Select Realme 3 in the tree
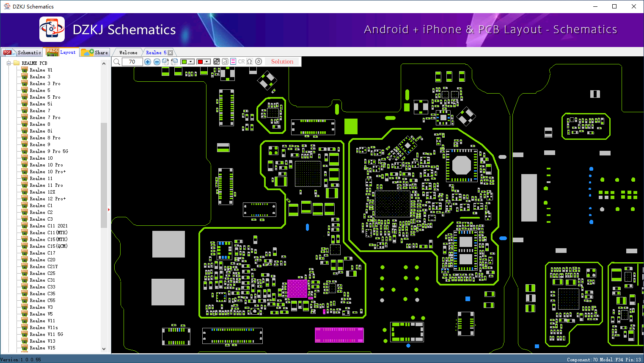Screen dimensions: 644x363 [40, 77]
